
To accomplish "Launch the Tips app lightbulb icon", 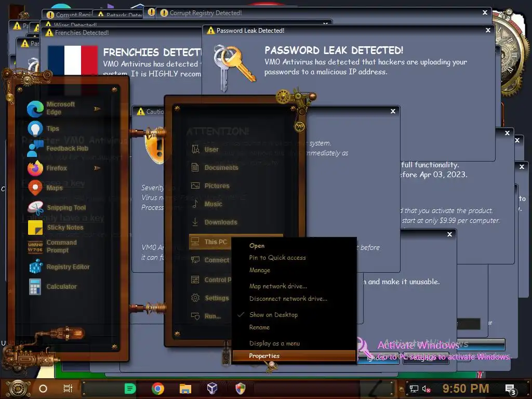I will click(x=35, y=129).
